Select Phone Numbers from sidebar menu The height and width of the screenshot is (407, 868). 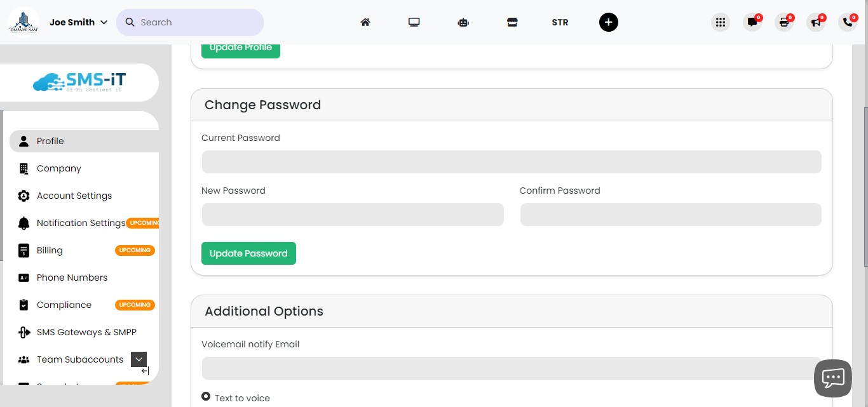point(72,277)
